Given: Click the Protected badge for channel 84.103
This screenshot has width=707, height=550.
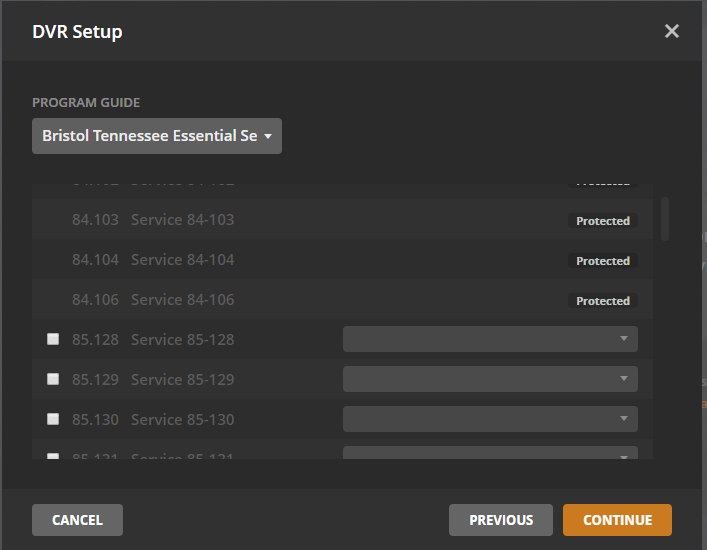Looking at the screenshot, I should click(603, 221).
